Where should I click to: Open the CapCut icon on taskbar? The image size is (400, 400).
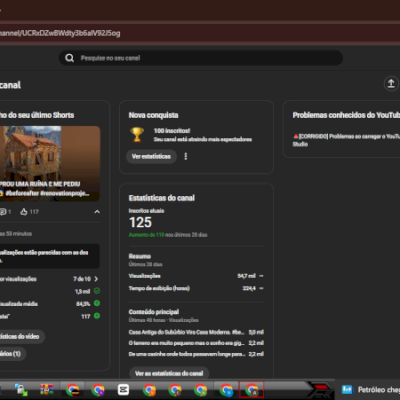click(123, 389)
